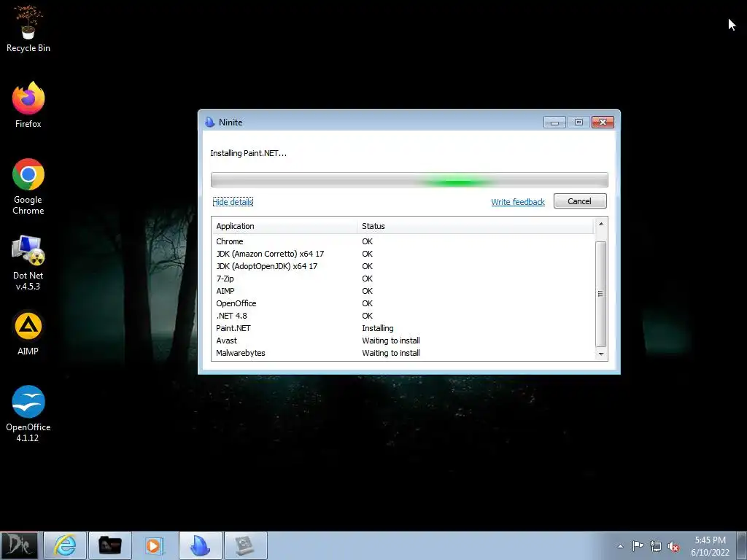Open the AIMP desktop shortcut
The height and width of the screenshot is (560, 747).
pyautogui.click(x=28, y=332)
